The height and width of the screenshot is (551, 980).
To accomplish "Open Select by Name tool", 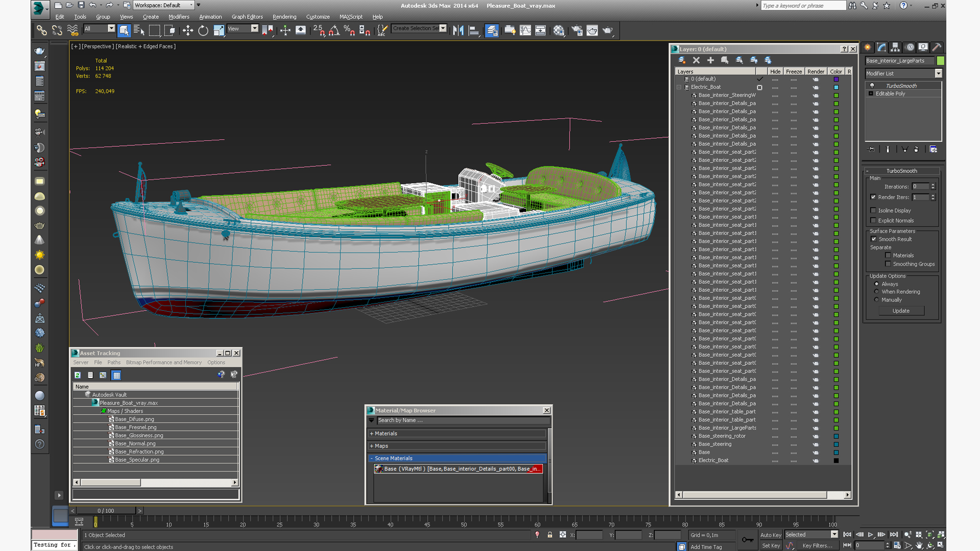I will click(139, 31).
